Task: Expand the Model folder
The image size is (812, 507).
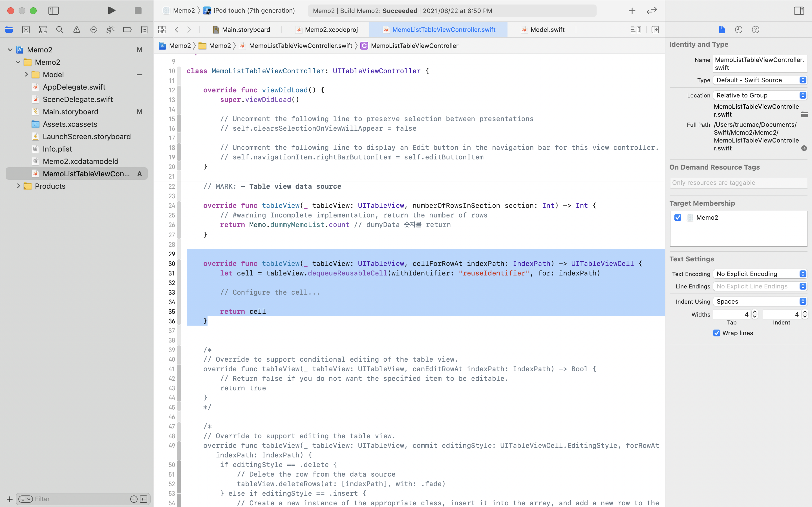Action: point(26,74)
